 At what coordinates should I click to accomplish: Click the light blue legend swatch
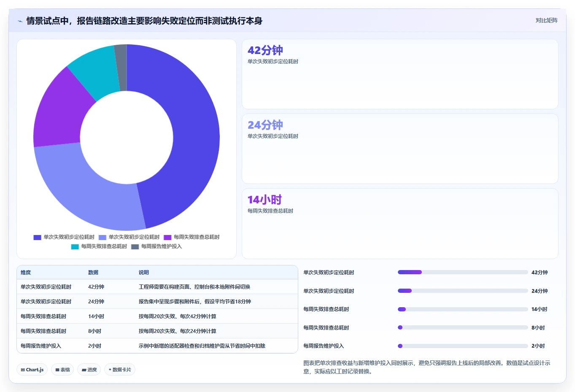pyautogui.click(x=103, y=237)
